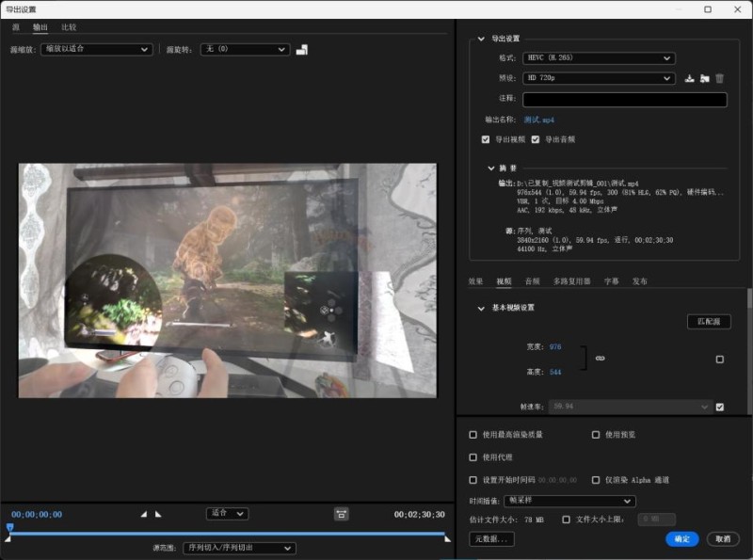
Task: Click the 匹配源 button
Action: (709, 321)
